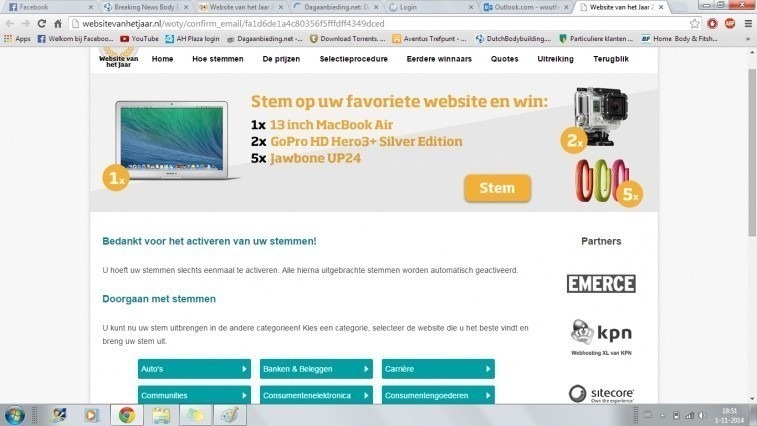Go to browser home page icon
The height and width of the screenshot is (426, 757).
pos(58,23)
